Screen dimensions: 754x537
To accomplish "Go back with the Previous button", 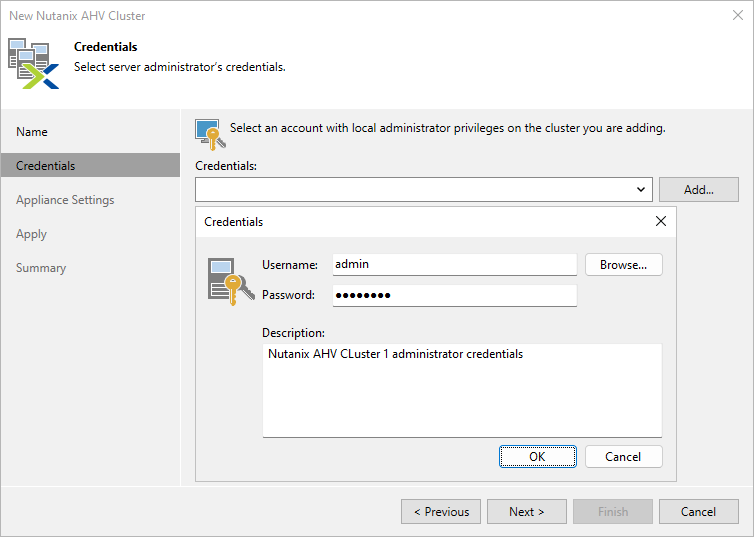I will 441,512.
